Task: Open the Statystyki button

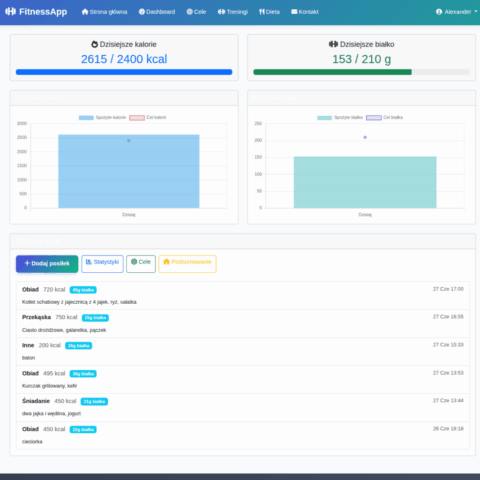Action: point(102,264)
